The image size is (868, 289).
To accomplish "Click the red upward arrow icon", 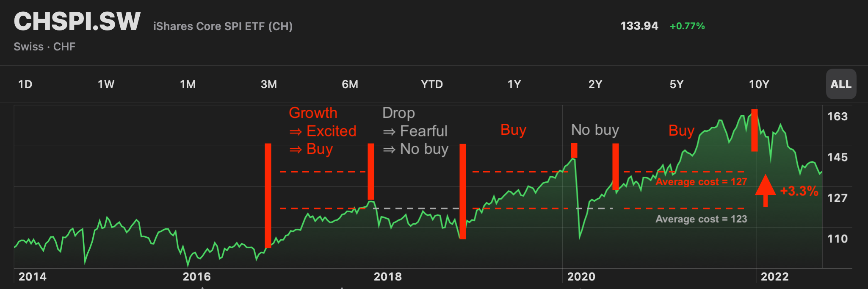I will click(765, 189).
